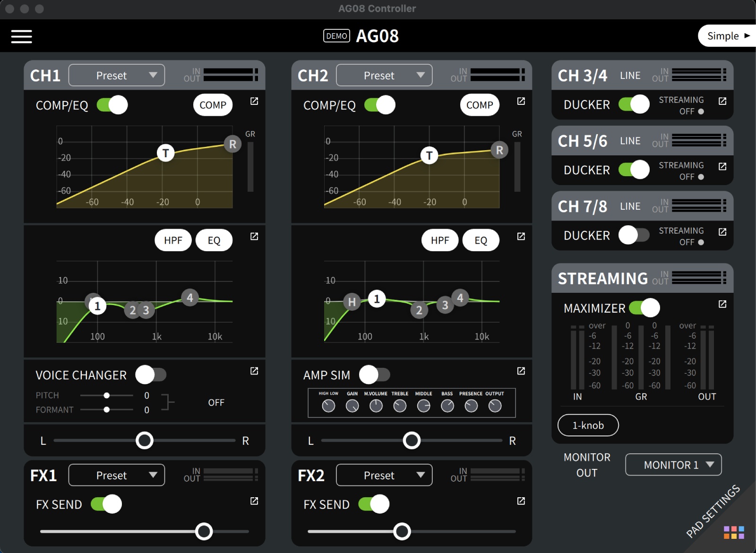The height and width of the screenshot is (553, 756).
Task: Open CH 3/4 ducker pop-out icon
Action: coord(722,101)
